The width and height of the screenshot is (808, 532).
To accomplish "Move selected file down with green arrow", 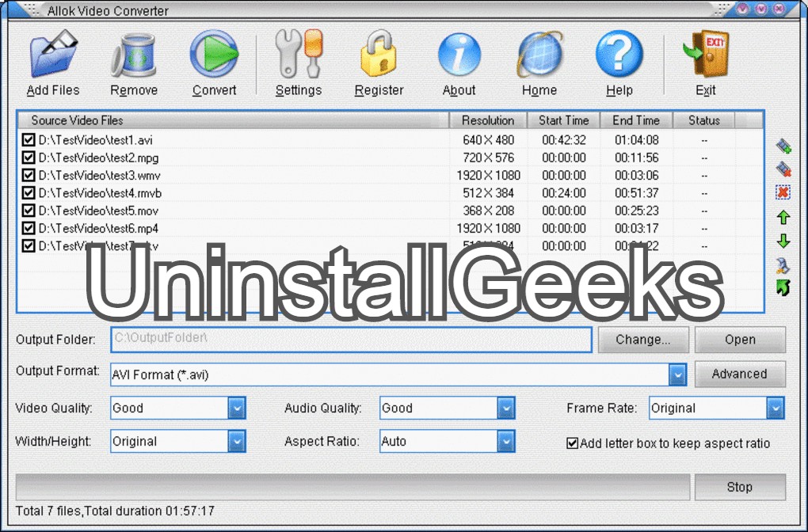I will (783, 241).
